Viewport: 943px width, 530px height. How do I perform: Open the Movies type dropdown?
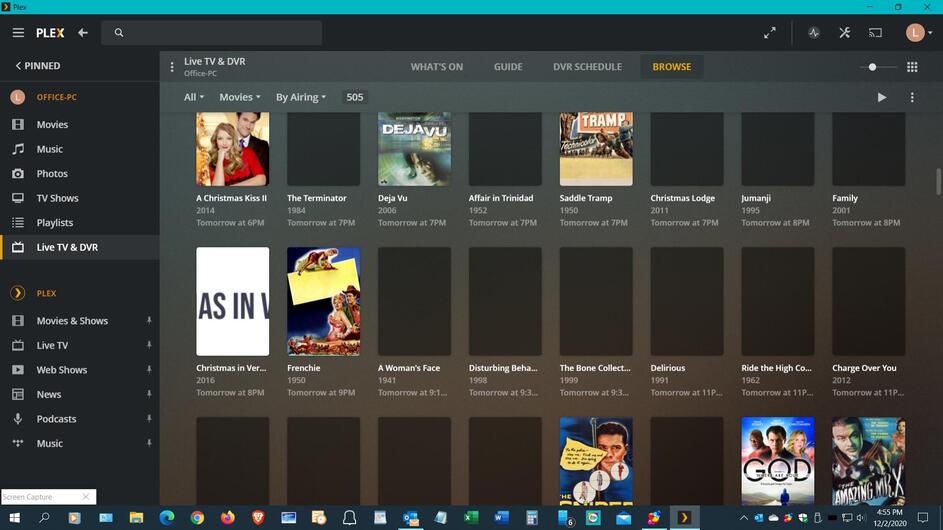(x=239, y=97)
